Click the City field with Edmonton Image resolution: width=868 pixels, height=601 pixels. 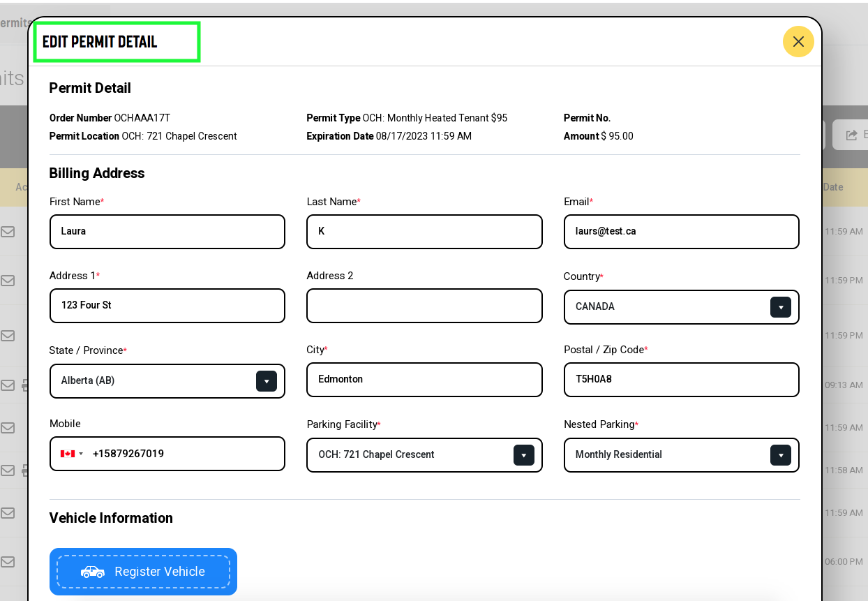424,380
